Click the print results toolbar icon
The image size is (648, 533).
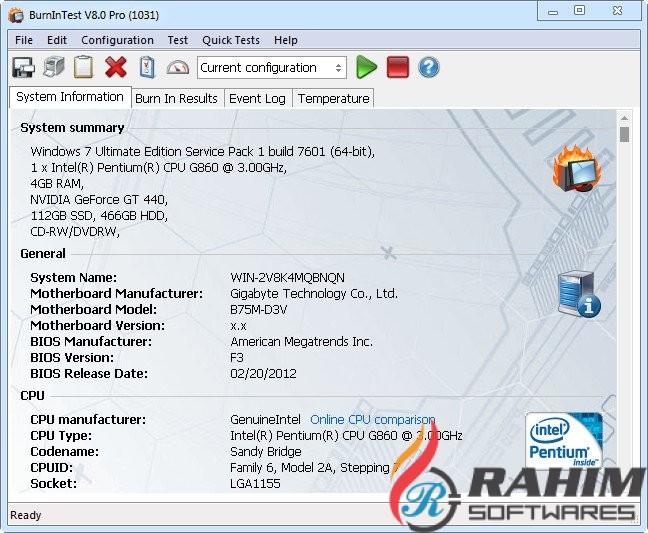click(x=54, y=68)
